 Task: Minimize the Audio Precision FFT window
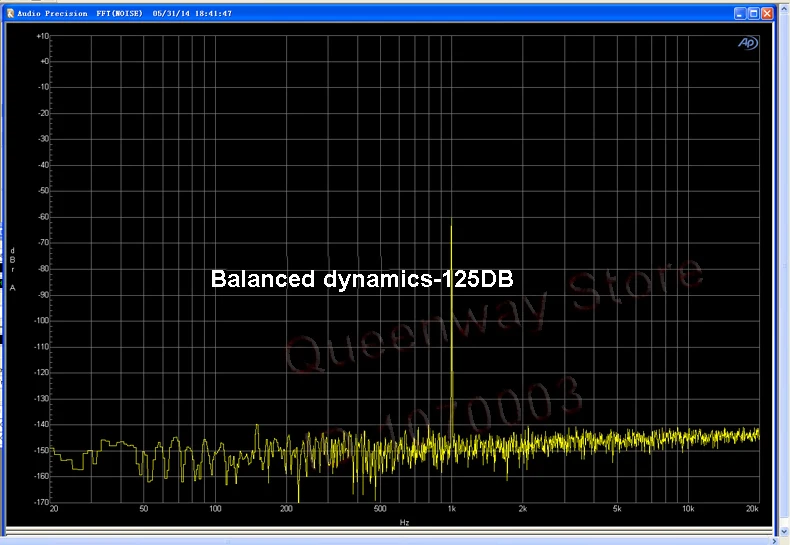739,14
